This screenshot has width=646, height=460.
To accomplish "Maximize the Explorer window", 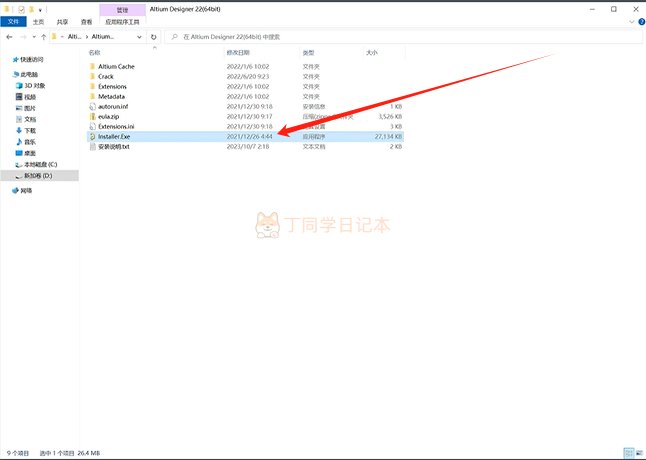I will (614, 9).
